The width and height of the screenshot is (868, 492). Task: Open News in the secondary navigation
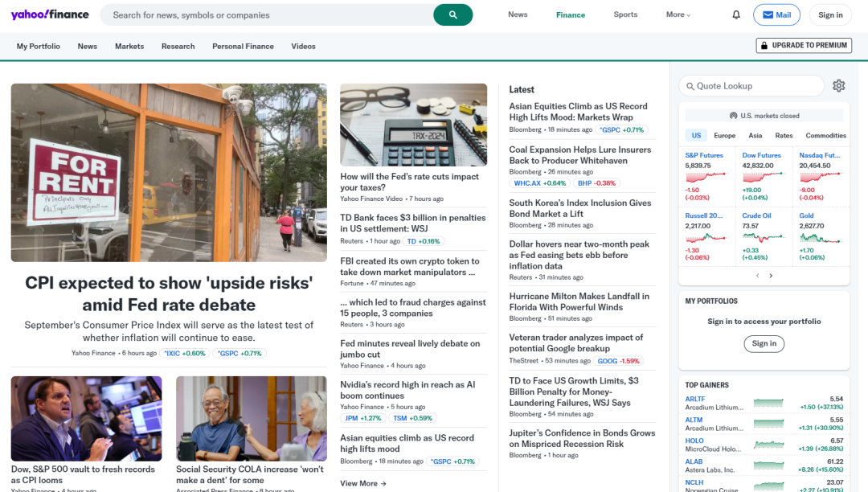click(88, 47)
